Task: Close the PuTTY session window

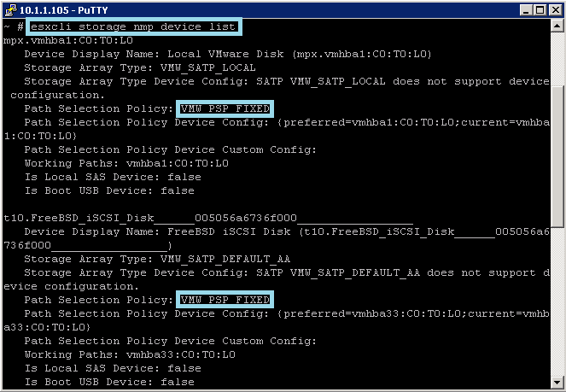Action: pos(556,10)
